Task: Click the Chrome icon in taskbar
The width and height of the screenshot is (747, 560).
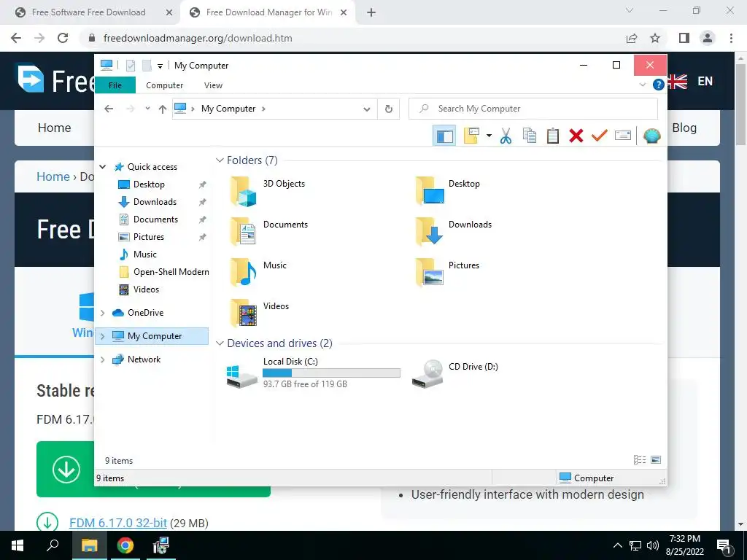Action: click(125, 545)
